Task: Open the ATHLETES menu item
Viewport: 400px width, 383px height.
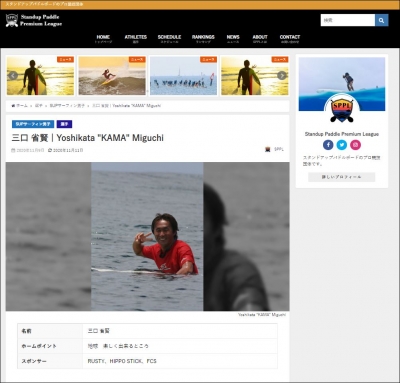Action: tap(136, 39)
